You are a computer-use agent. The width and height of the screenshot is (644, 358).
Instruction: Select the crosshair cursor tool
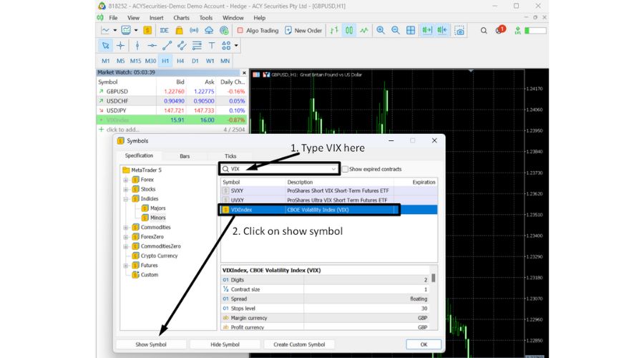point(120,46)
